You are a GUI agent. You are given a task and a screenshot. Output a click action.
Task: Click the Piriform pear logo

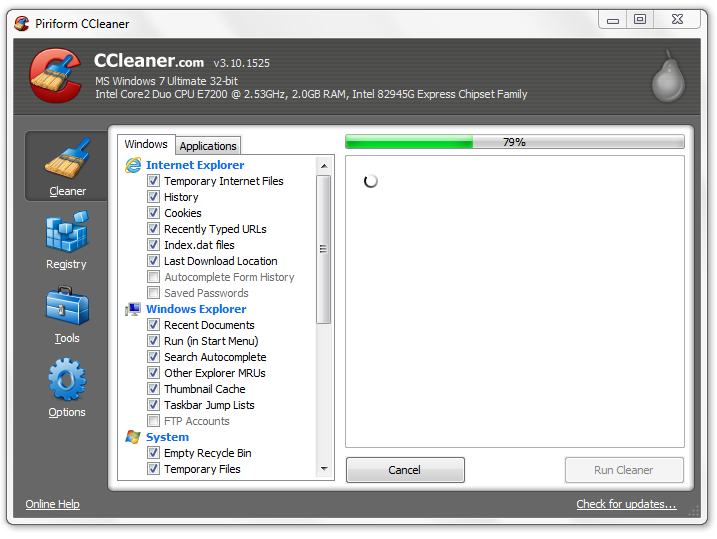pyautogui.click(x=668, y=76)
